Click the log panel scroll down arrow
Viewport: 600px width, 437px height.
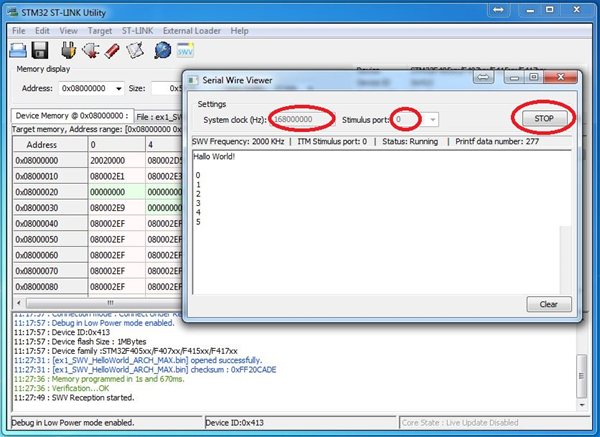[x=582, y=405]
